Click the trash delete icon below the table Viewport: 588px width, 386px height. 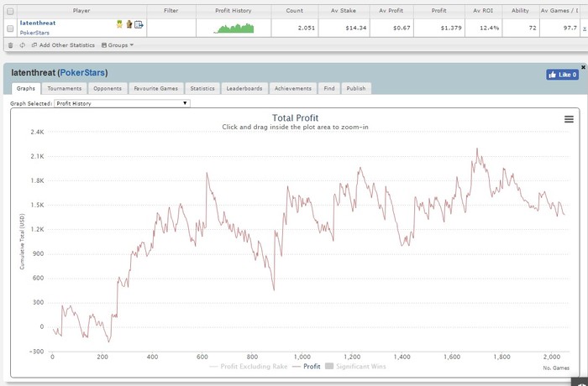(x=10, y=45)
